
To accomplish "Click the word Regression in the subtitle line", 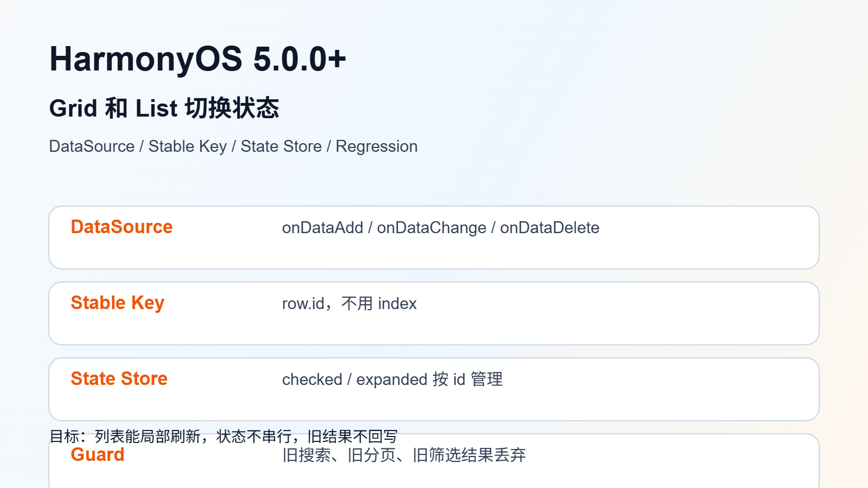I will (376, 146).
